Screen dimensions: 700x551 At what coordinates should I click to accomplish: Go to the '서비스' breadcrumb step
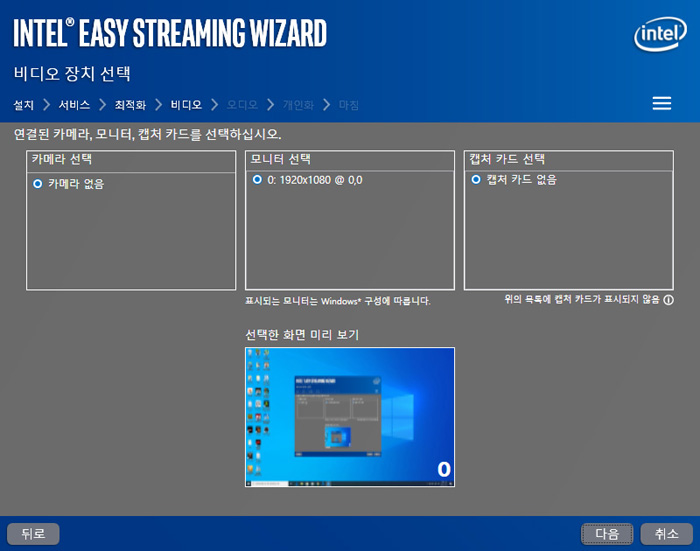[74, 105]
